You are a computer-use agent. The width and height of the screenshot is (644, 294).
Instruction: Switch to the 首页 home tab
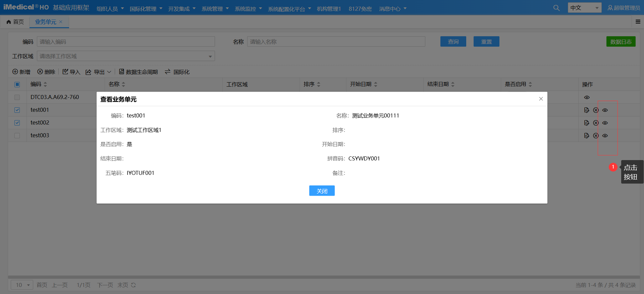pyautogui.click(x=15, y=22)
